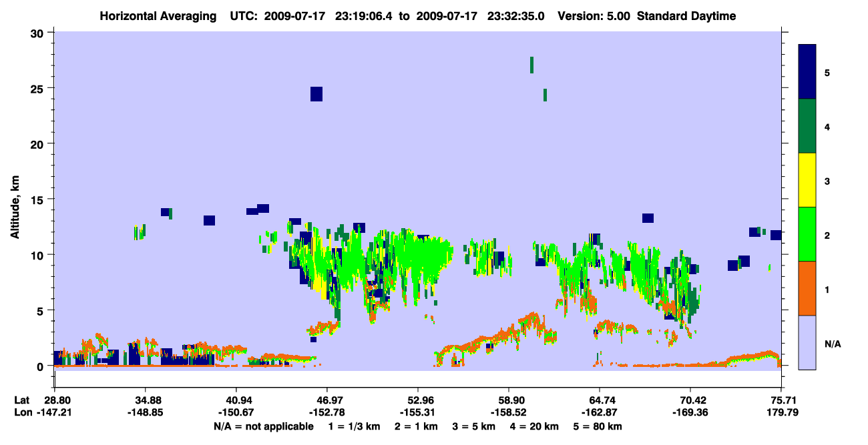
Task: Click the dark green color bar segment labeled 4
Action: pos(807,126)
